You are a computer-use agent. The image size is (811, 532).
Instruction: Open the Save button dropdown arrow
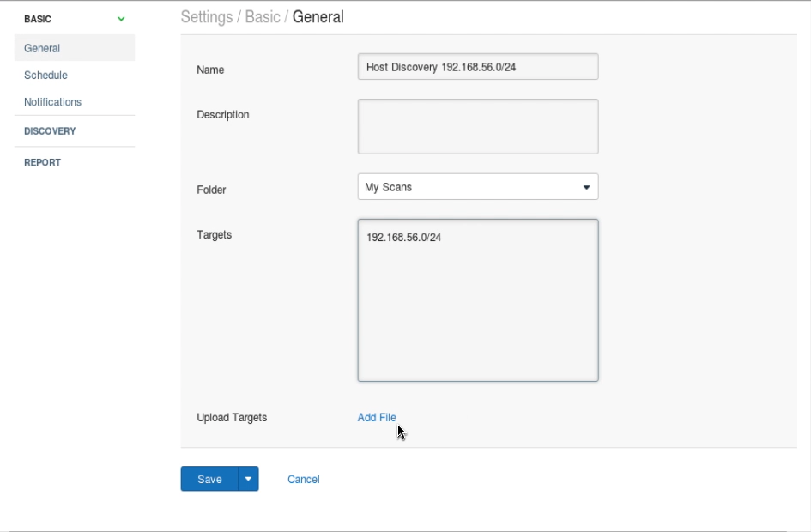point(248,479)
